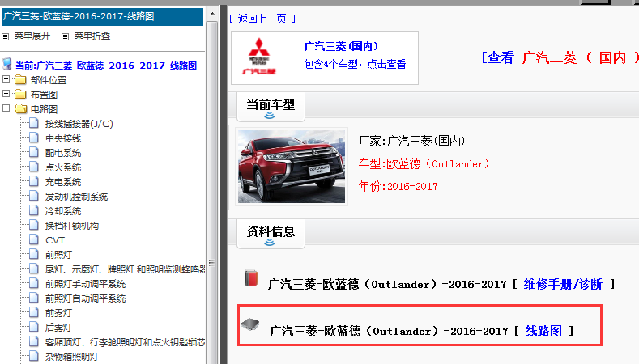Click 车型:欧蓝德（Outlander） text
The image size is (639, 364).
pyautogui.click(x=424, y=164)
